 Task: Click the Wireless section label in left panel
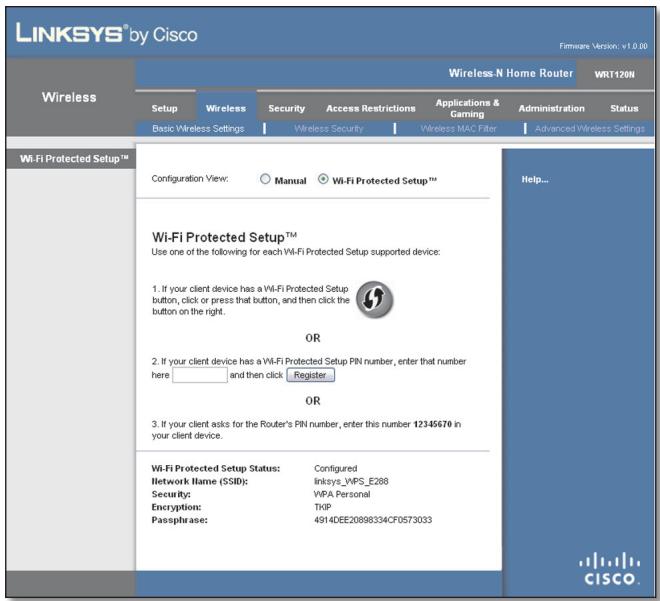click(x=69, y=97)
